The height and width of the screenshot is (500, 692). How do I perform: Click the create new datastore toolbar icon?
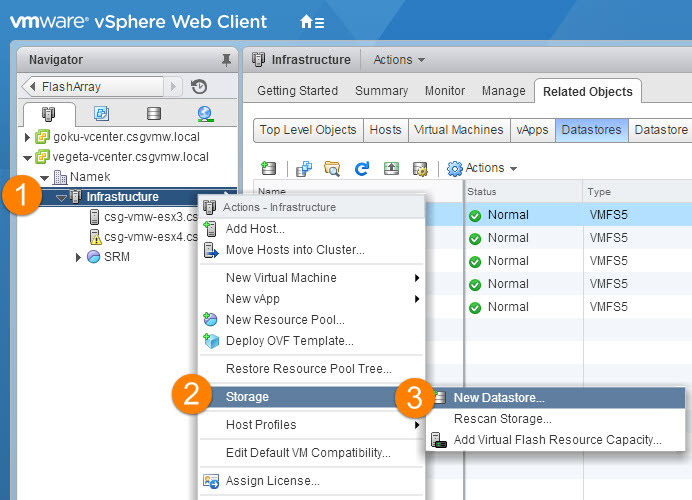268,168
